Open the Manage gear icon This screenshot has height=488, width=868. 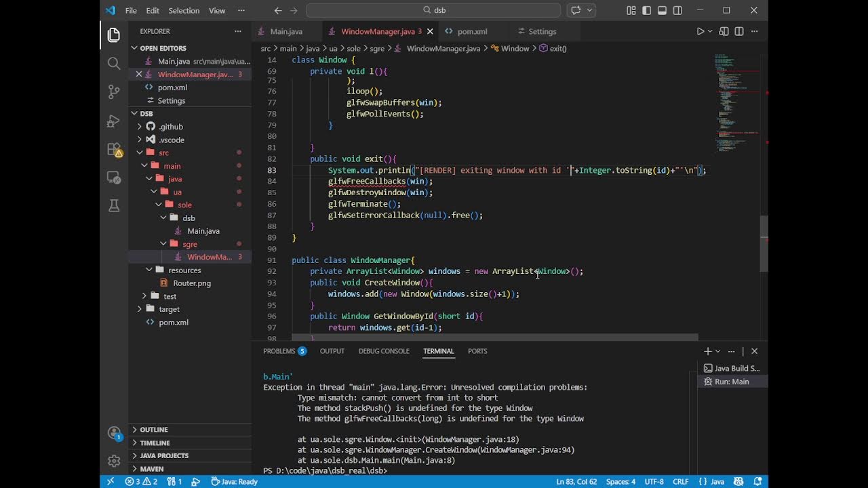click(113, 461)
